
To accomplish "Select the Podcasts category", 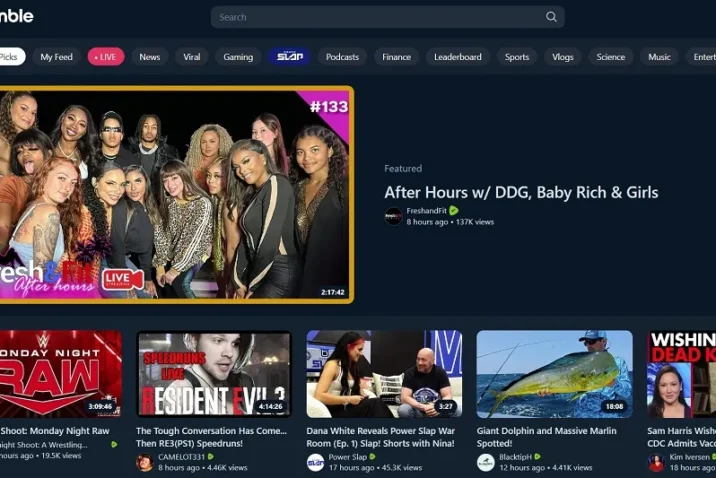I will click(x=342, y=57).
